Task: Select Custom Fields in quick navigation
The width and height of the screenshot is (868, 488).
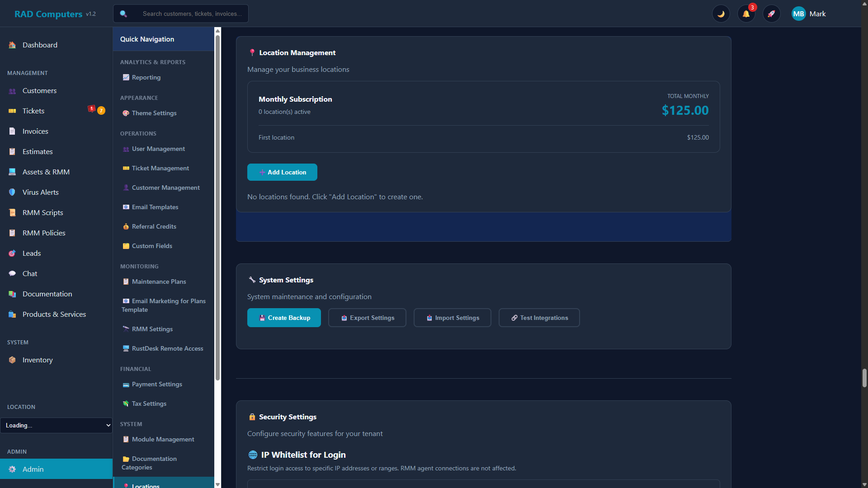Action: click(x=152, y=246)
